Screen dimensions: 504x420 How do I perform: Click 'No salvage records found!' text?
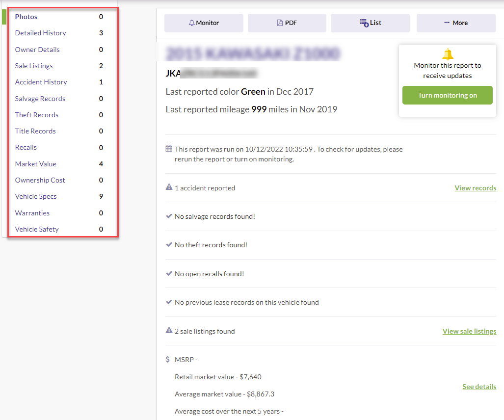pos(215,216)
